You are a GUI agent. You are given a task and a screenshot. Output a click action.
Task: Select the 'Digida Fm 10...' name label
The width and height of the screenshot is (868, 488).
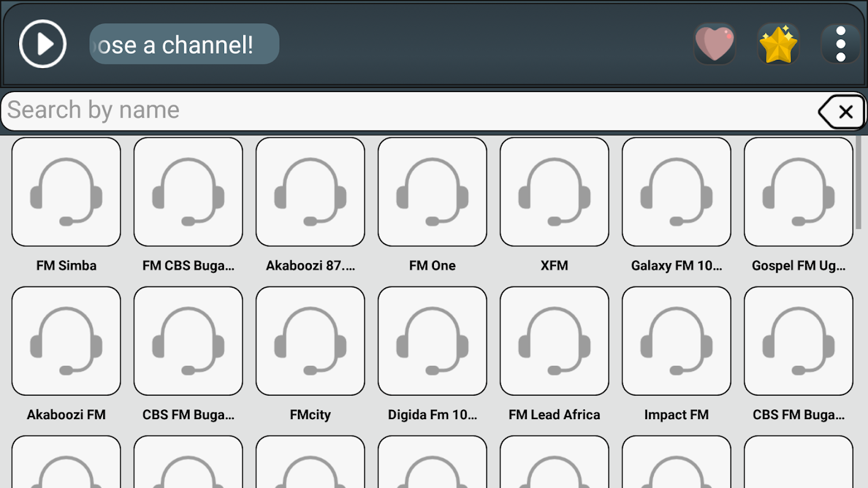(433, 415)
